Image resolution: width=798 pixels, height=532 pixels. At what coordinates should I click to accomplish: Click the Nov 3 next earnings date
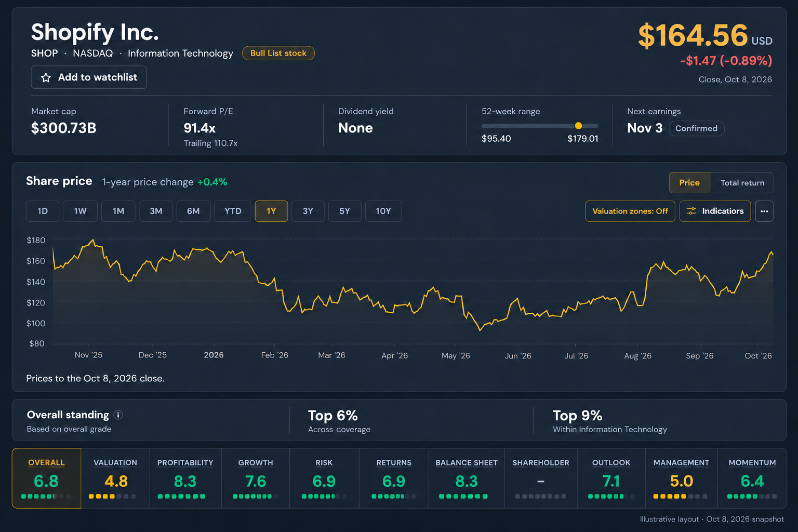click(645, 128)
